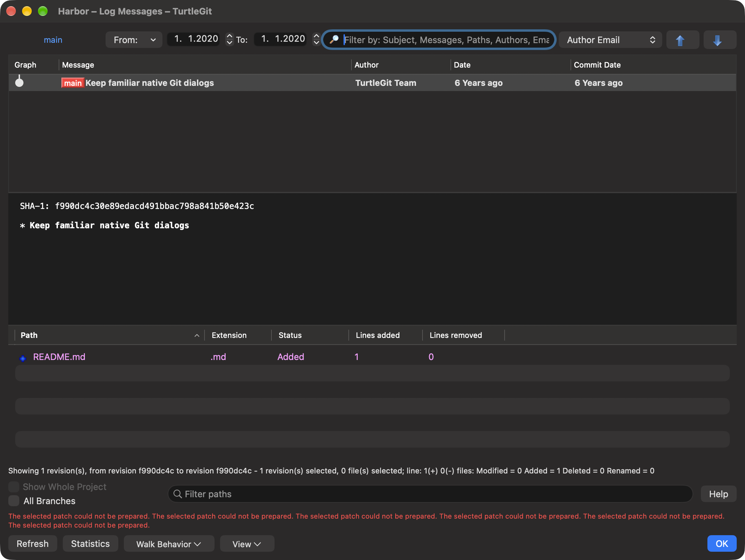The height and width of the screenshot is (560, 745).
Task: Open the From: dropdown
Action: click(134, 40)
